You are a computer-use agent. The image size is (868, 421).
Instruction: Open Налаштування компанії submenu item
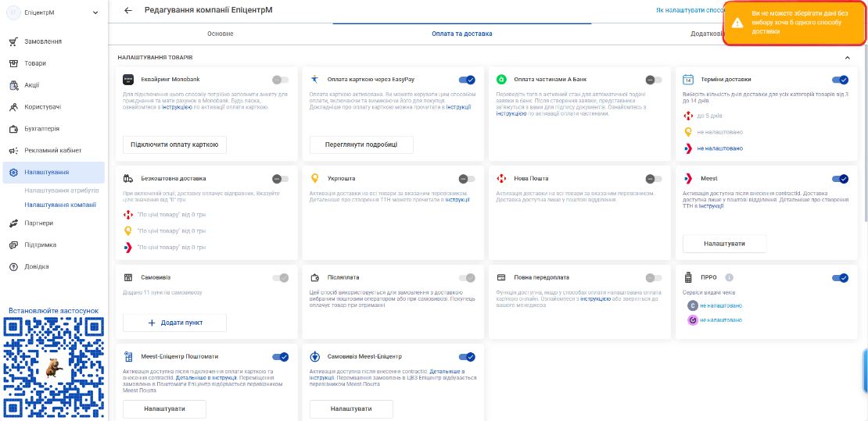(x=60, y=205)
